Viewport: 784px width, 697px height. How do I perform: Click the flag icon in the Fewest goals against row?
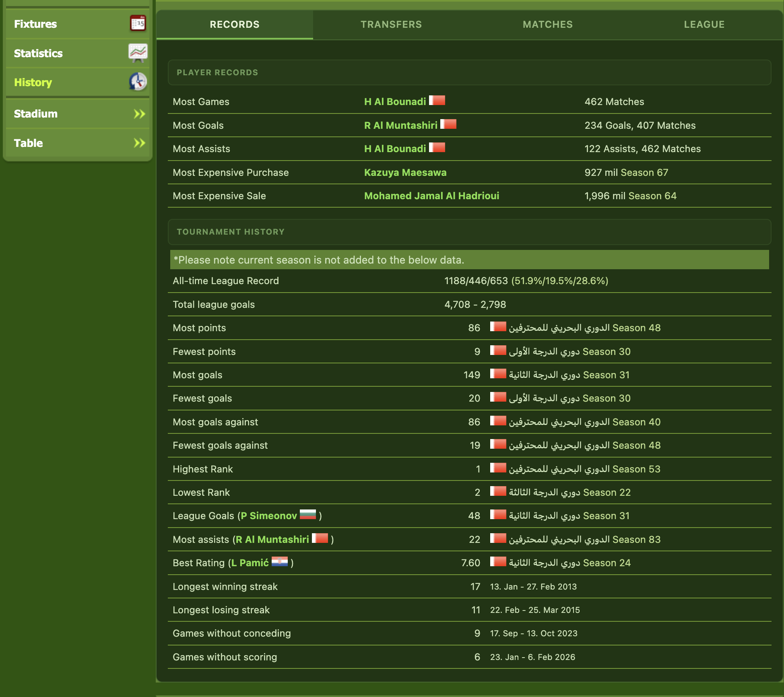pos(498,444)
